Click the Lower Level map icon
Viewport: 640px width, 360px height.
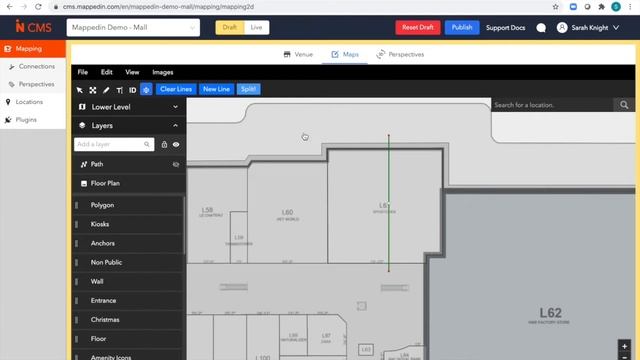pyautogui.click(x=82, y=107)
